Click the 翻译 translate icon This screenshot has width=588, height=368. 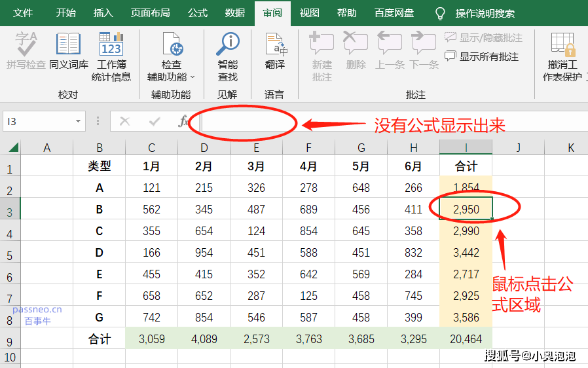[275, 44]
